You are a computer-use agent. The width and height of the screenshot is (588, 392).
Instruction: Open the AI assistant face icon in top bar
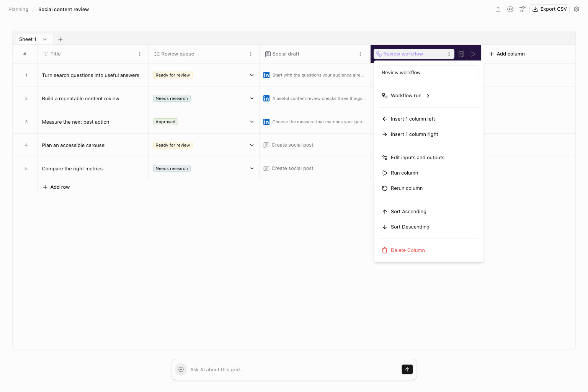510,9
